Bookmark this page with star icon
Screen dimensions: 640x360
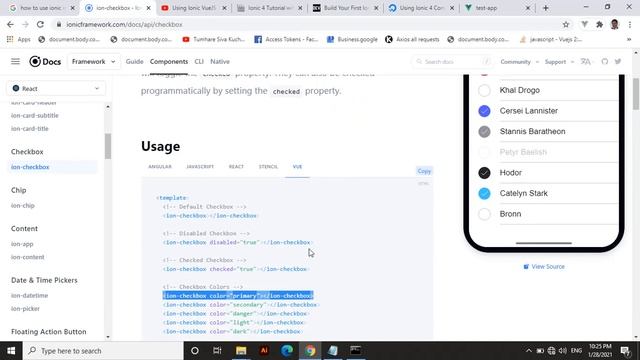coord(566,24)
